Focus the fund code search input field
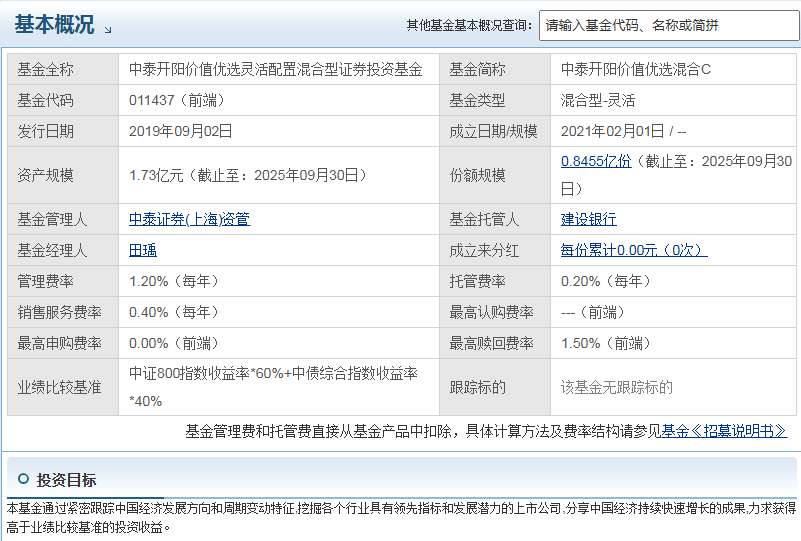This screenshot has height=541, width=801. (669, 26)
